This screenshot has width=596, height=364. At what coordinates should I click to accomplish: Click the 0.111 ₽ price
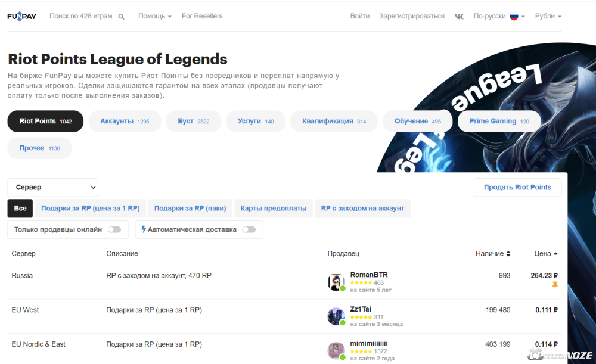click(x=547, y=310)
